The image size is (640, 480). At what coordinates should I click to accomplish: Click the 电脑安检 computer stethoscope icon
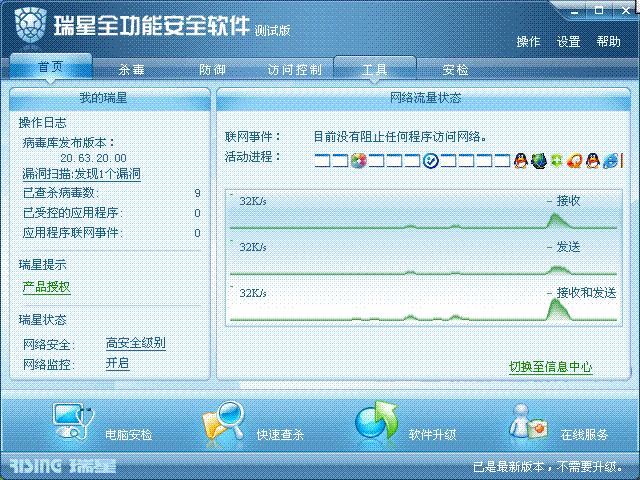pos(73,422)
